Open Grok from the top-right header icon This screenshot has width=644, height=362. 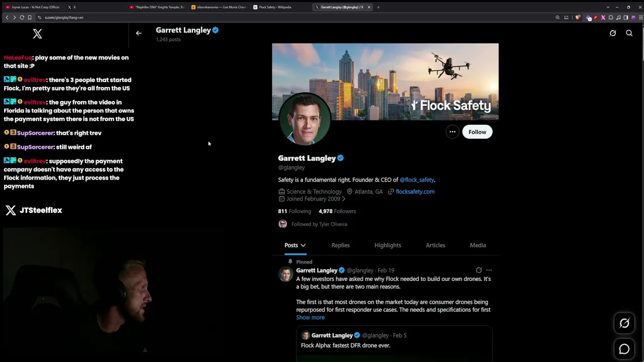point(613,33)
